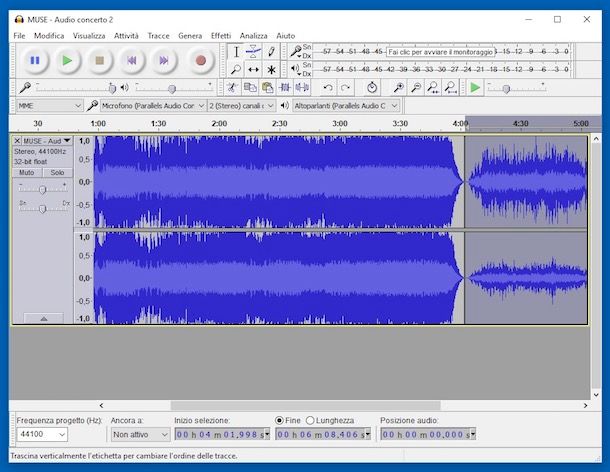Collapse the track with the bottom arrow
This screenshot has height=472, width=610.
click(x=44, y=318)
